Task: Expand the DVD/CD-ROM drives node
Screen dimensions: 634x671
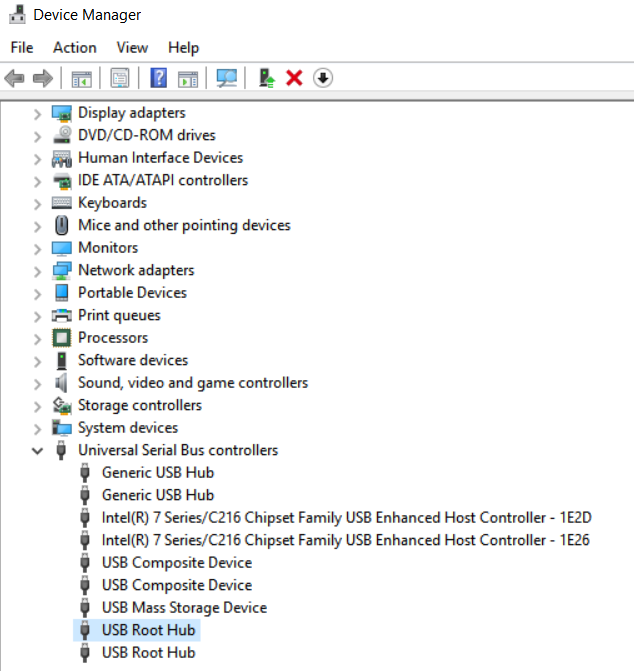Action: click(x=38, y=137)
